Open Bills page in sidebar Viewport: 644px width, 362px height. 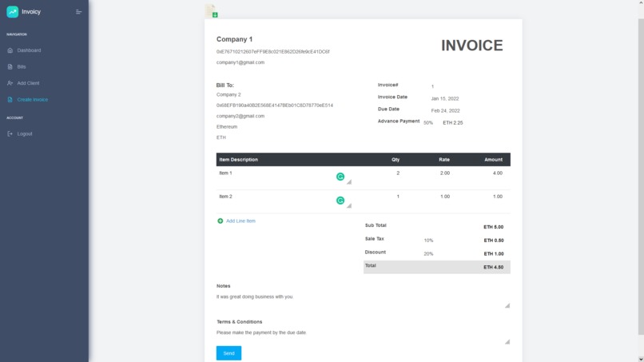point(22,66)
